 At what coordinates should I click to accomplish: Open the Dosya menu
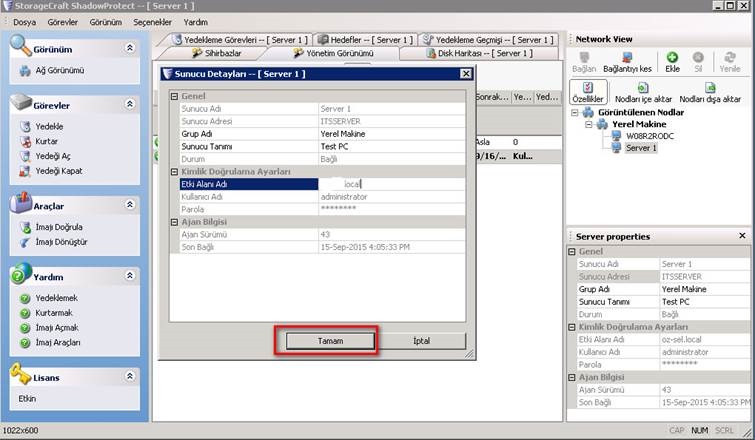[x=25, y=22]
